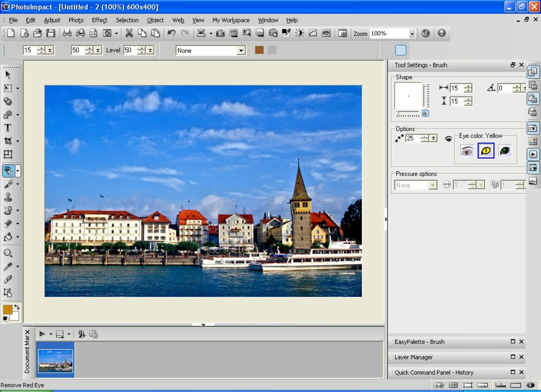Image resolution: width=541 pixels, height=392 pixels.
Task: Select the Text tool
Action: click(8, 128)
